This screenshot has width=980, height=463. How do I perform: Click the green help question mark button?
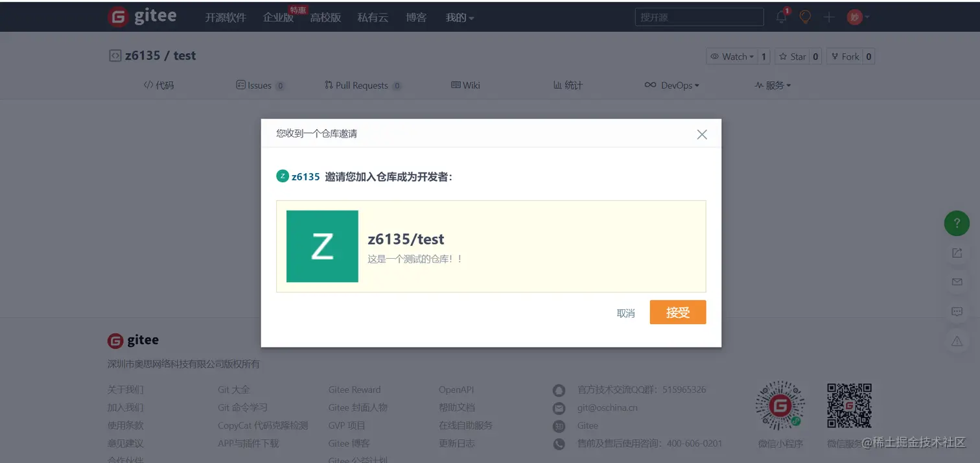tap(957, 223)
